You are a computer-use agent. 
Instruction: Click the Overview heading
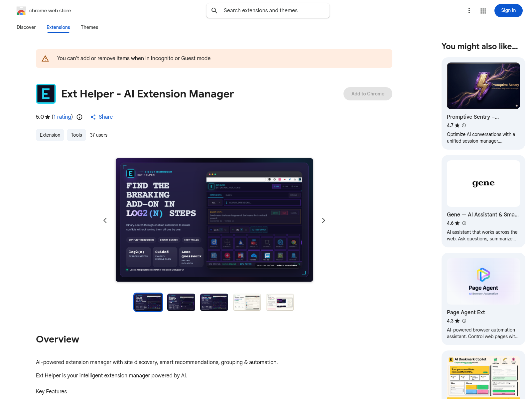pos(58,339)
